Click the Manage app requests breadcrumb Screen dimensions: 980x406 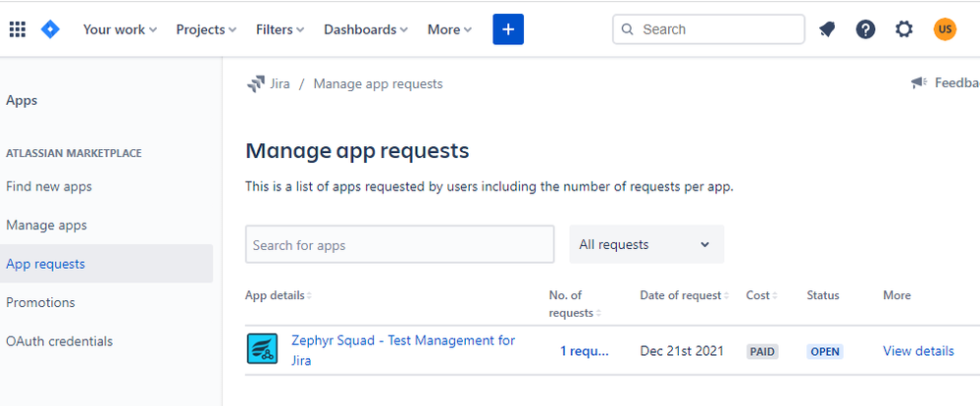coord(378,83)
